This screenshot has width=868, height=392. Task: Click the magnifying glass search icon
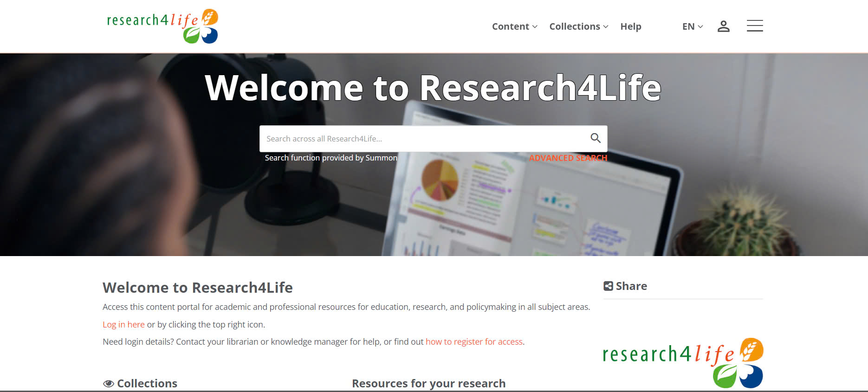[x=596, y=138]
